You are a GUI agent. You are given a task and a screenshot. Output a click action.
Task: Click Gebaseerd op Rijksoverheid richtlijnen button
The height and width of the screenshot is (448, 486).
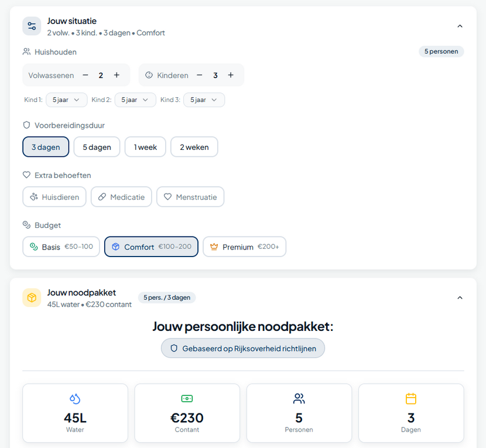click(243, 348)
